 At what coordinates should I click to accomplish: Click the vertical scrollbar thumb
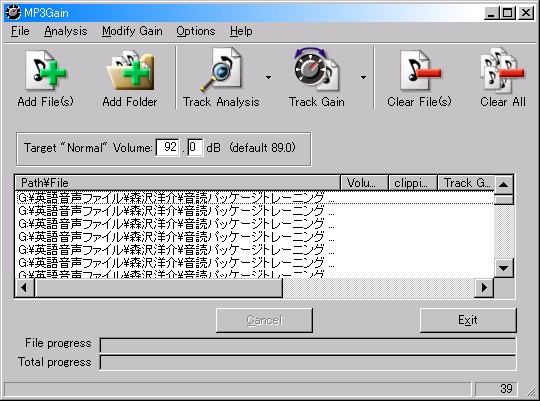pyautogui.click(x=504, y=199)
